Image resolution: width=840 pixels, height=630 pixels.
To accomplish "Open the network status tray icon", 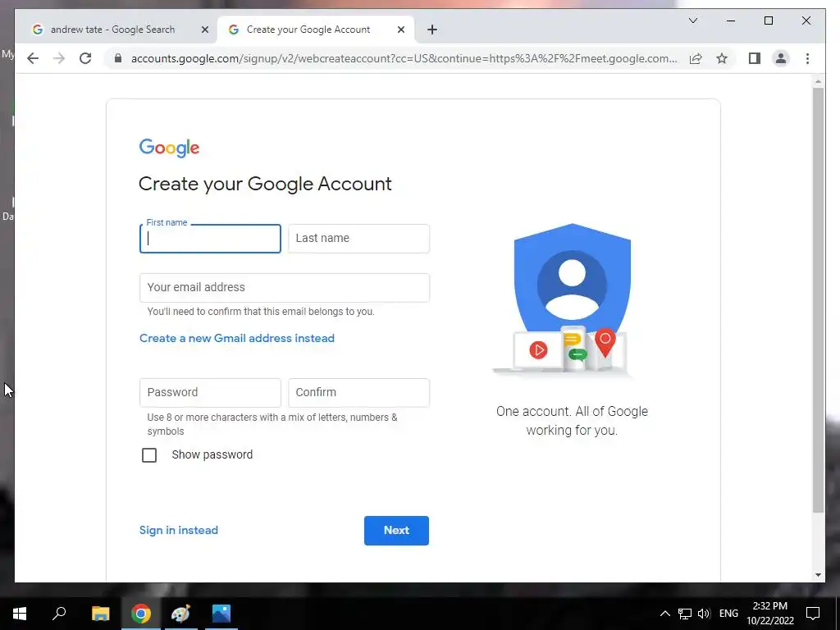I will pos(685,614).
